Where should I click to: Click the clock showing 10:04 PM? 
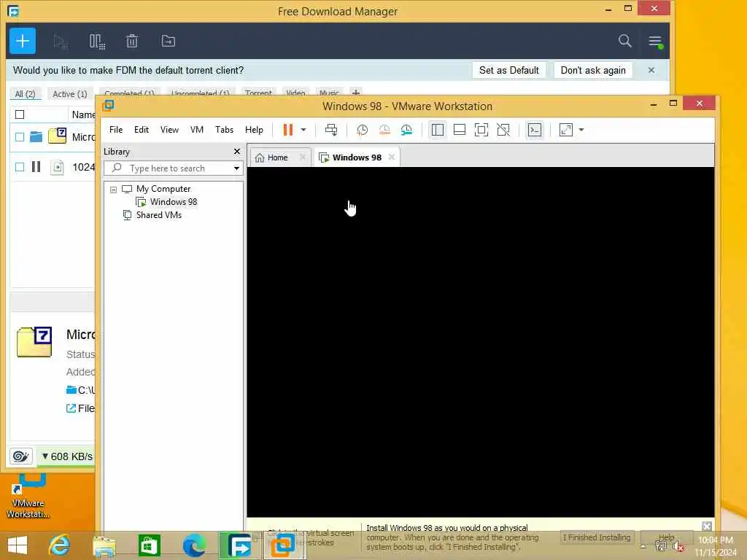coord(715,540)
